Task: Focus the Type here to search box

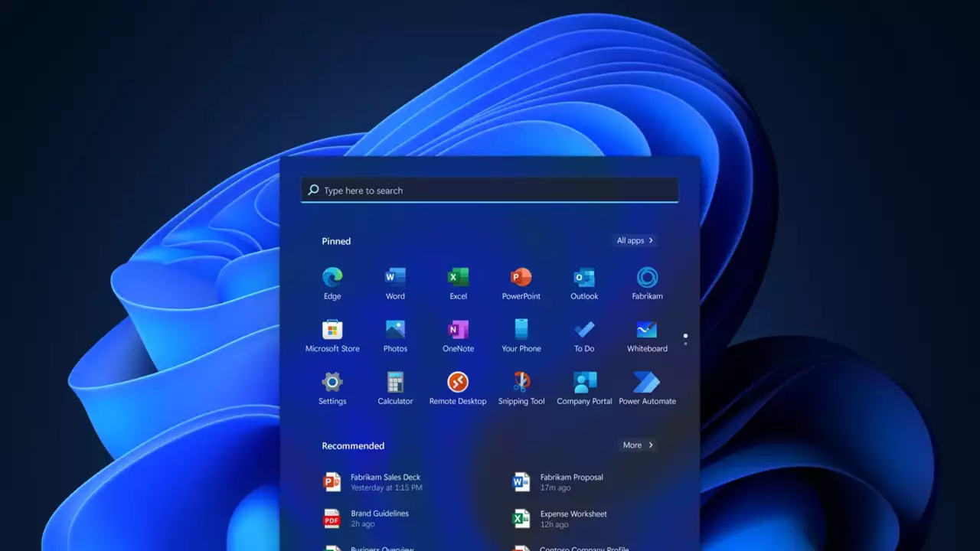Action: (x=490, y=191)
